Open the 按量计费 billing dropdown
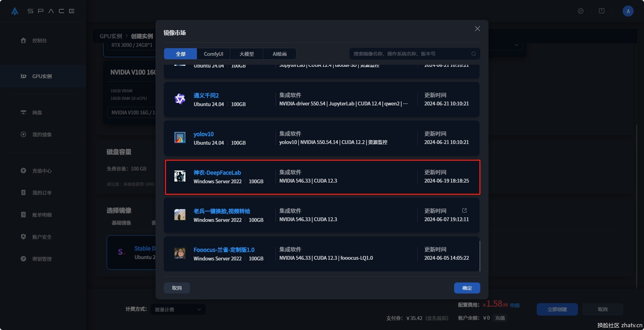The width and height of the screenshot is (644, 330). (178, 309)
